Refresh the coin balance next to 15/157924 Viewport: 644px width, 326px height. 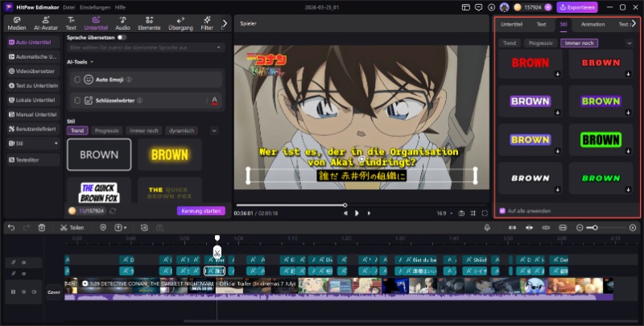point(113,211)
